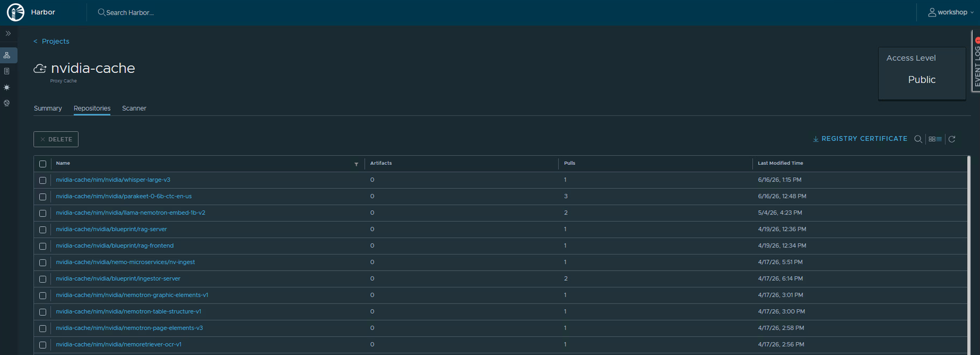Refresh the repositories list
Screen dimensions: 980x355
pyautogui.click(x=952, y=139)
